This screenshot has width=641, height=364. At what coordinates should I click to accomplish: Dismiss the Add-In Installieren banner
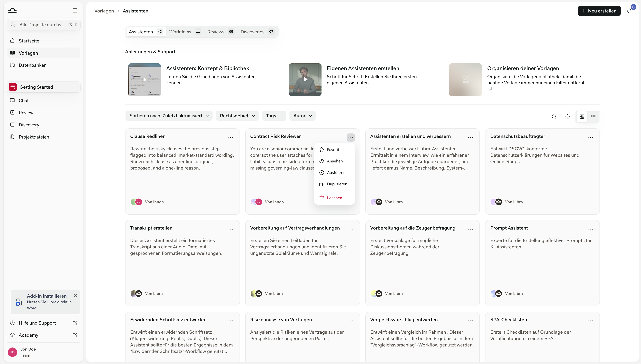75,296
